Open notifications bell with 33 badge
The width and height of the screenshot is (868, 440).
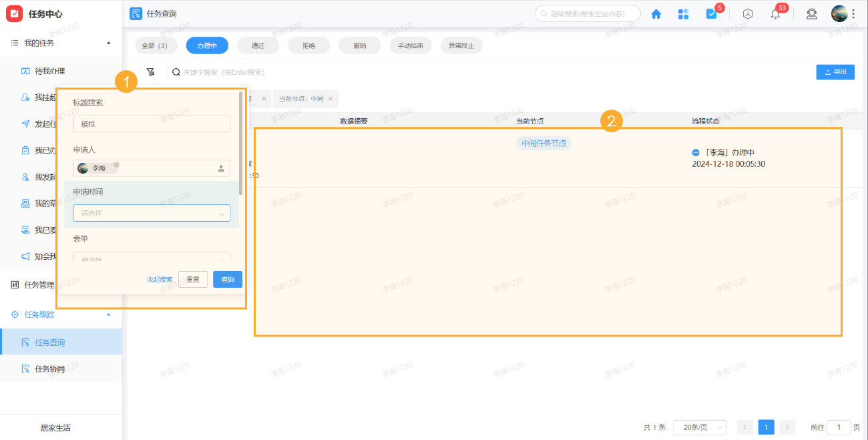click(x=775, y=14)
